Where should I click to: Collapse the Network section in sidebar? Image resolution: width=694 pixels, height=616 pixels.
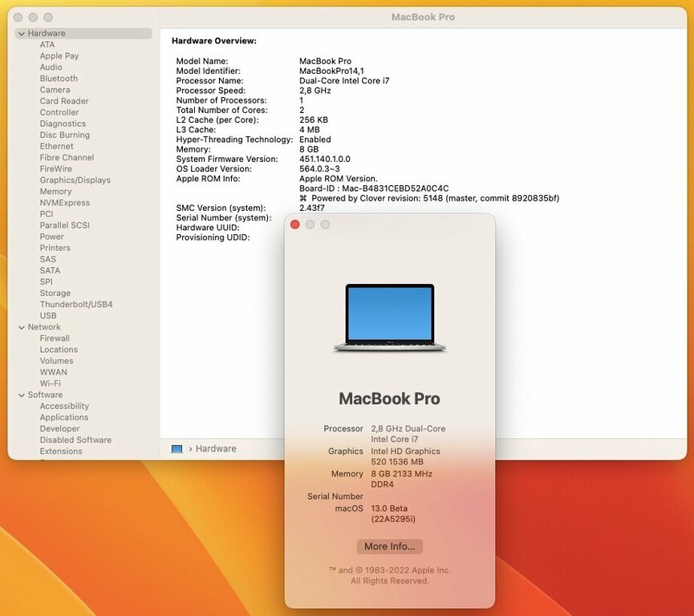tap(21, 326)
